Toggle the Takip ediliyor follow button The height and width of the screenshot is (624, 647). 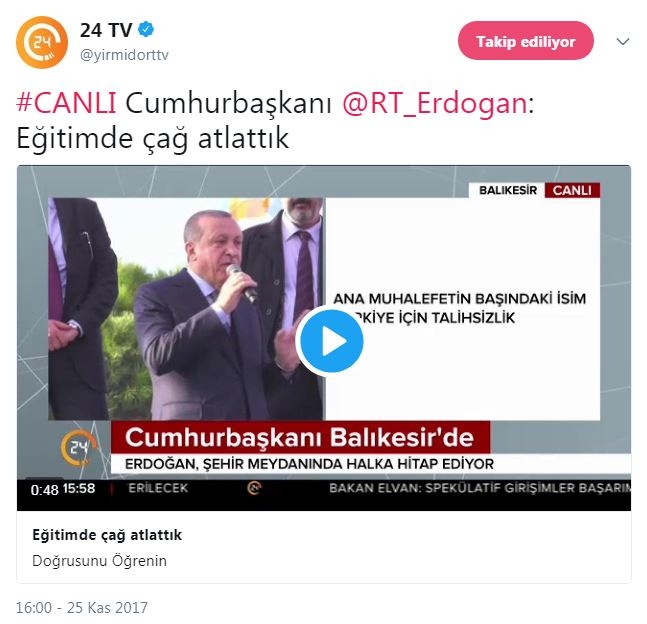pos(525,41)
